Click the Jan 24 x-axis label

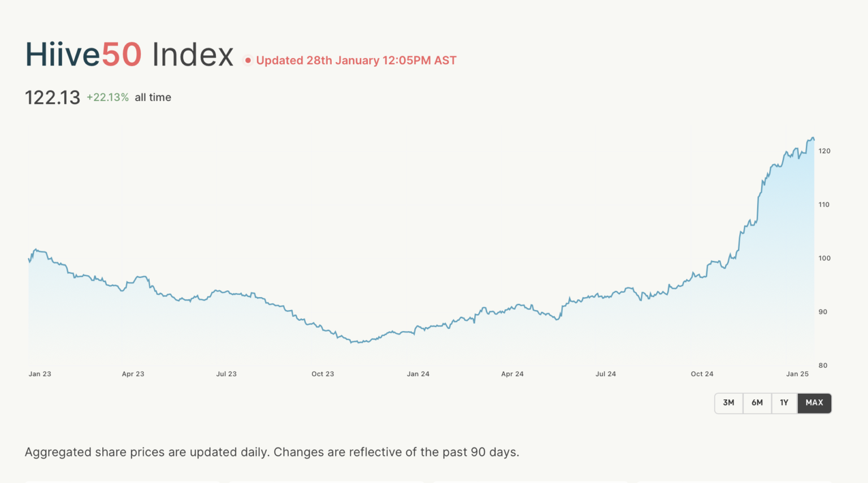click(x=418, y=374)
